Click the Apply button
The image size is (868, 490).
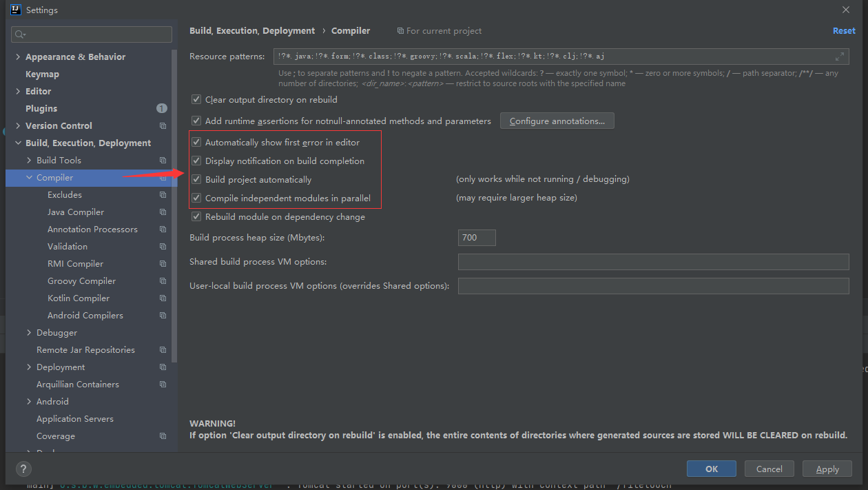click(x=827, y=469)
